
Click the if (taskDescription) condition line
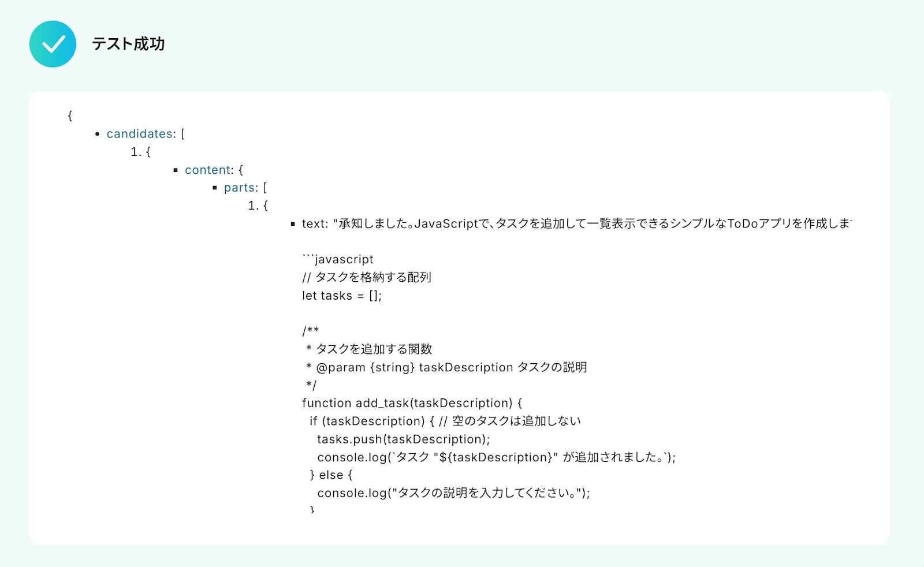click(445, 421)
